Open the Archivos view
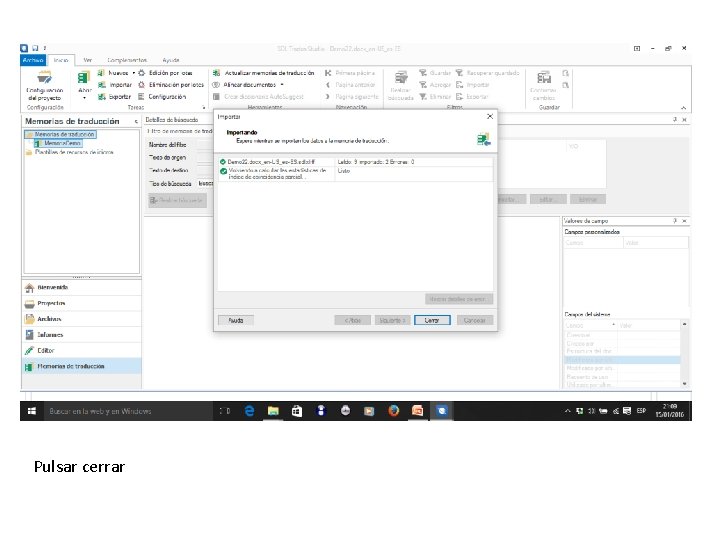 point(81,319)
